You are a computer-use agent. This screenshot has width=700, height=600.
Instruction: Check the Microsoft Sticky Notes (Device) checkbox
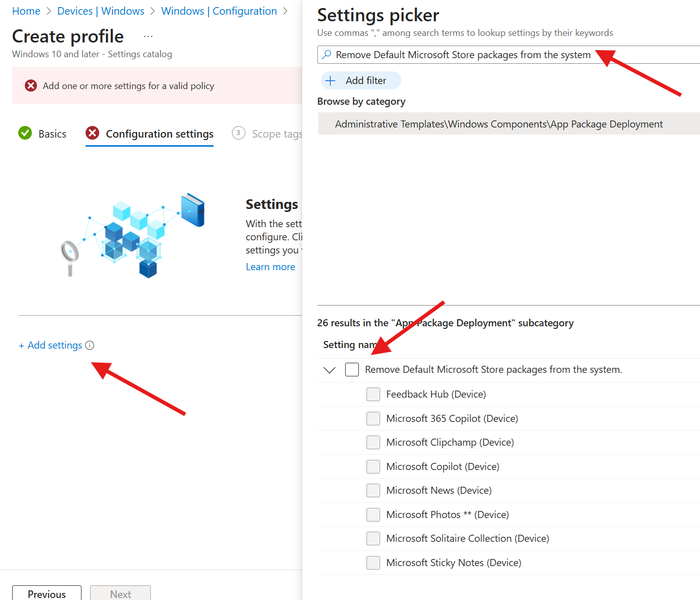tap(373, 563)
